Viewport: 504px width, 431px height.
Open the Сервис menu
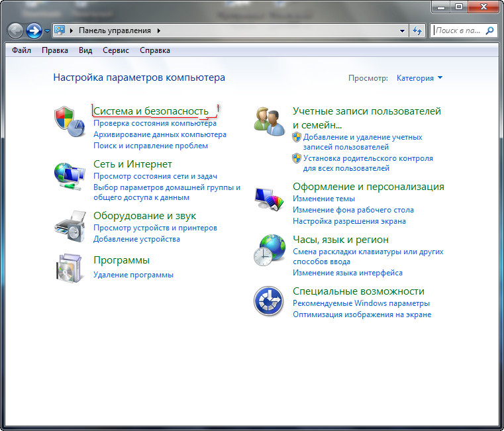tap(116, 50)
